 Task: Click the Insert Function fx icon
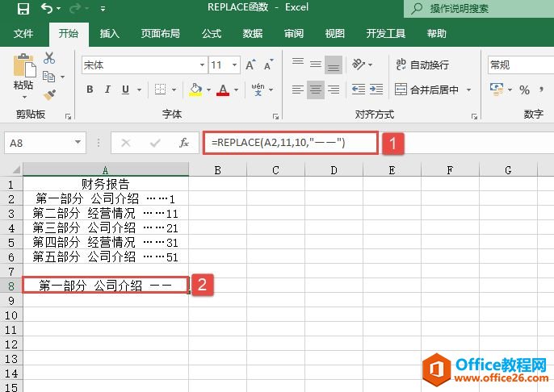184,143
